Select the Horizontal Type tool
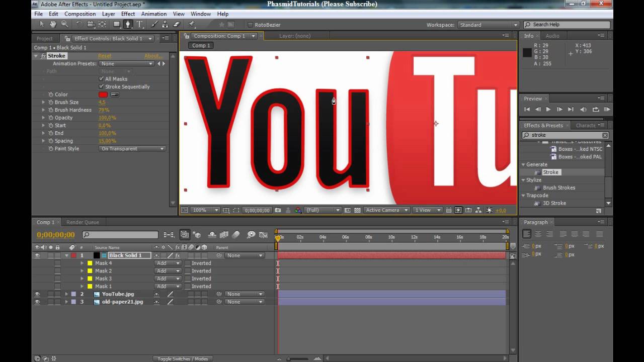644x362 pixels. coord(139,24)
